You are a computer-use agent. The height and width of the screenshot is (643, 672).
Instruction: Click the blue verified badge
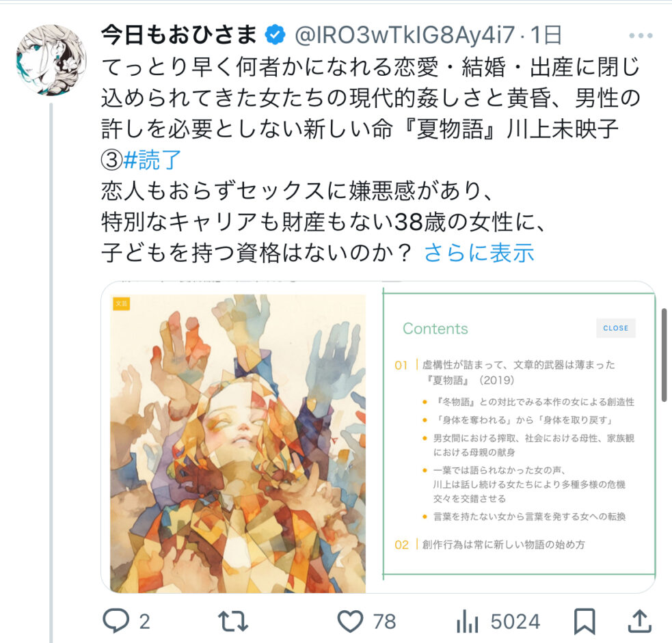275,35
